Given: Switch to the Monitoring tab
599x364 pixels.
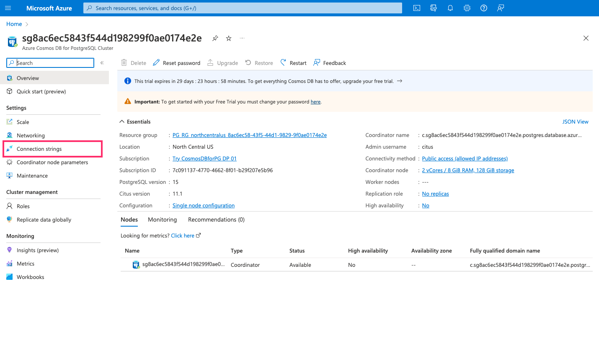Looking at the screenshot, I should click(162, 219).
